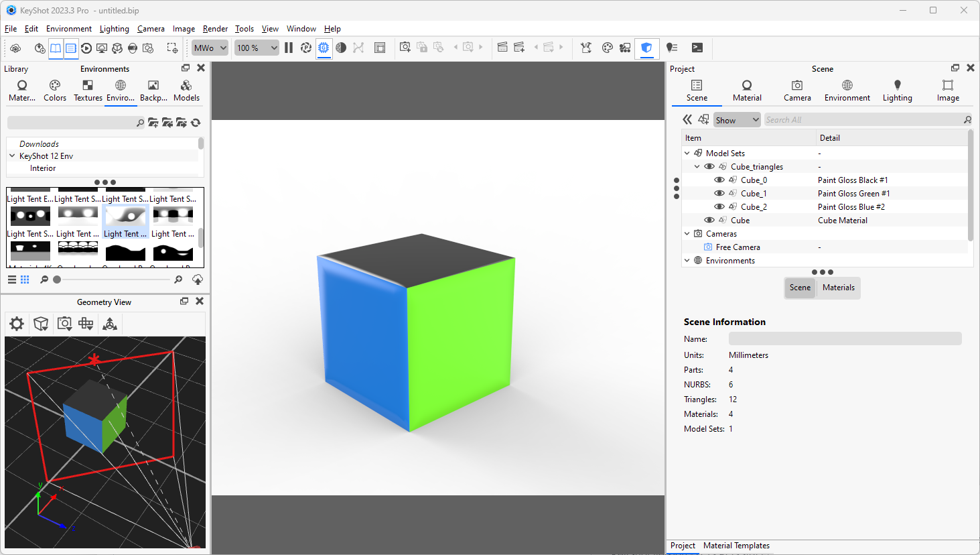The height and width of the screenshot is (555, 980).
Task: Open the KeyVR headset icon
Action: point(133,48)
